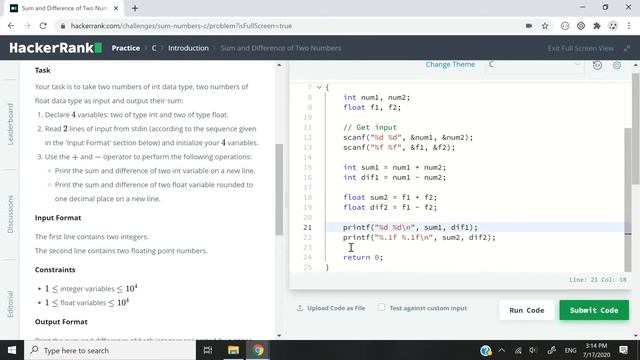Viewport: 640px width, 360px height.
Task: Click the printf "%.1f %.1f\n" line
Action: (419, 237)
